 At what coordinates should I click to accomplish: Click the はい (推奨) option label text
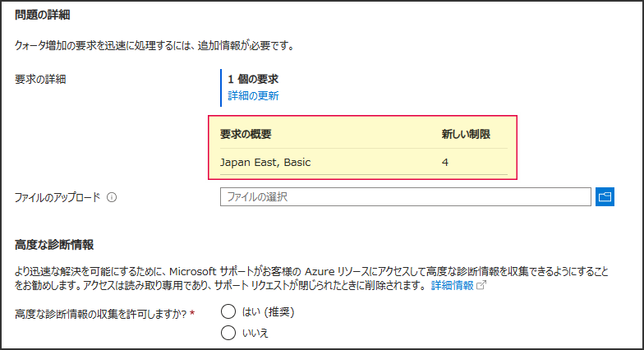268,312
